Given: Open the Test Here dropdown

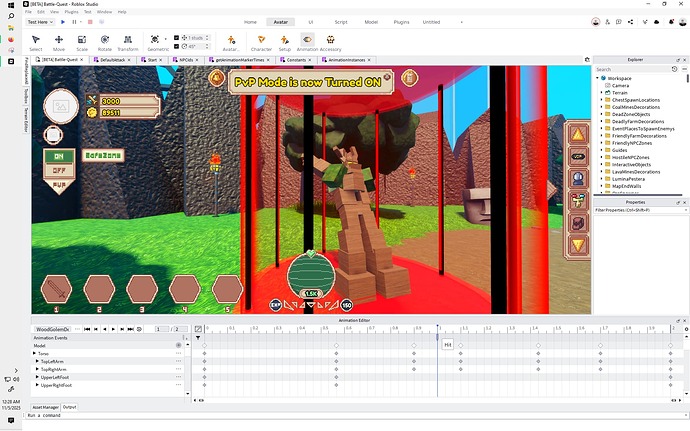Looking at the screenshot, I should click(40, 22).
